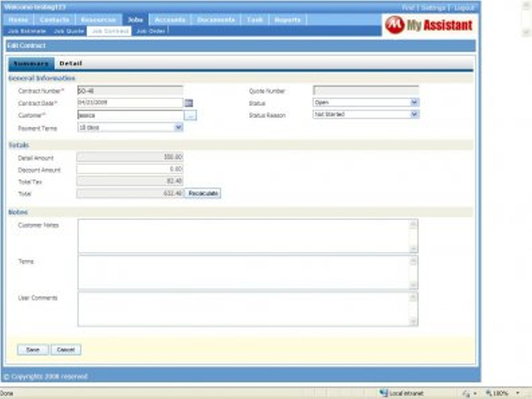Click the Terms scrollbar up arrow

(x=413, y=261)
